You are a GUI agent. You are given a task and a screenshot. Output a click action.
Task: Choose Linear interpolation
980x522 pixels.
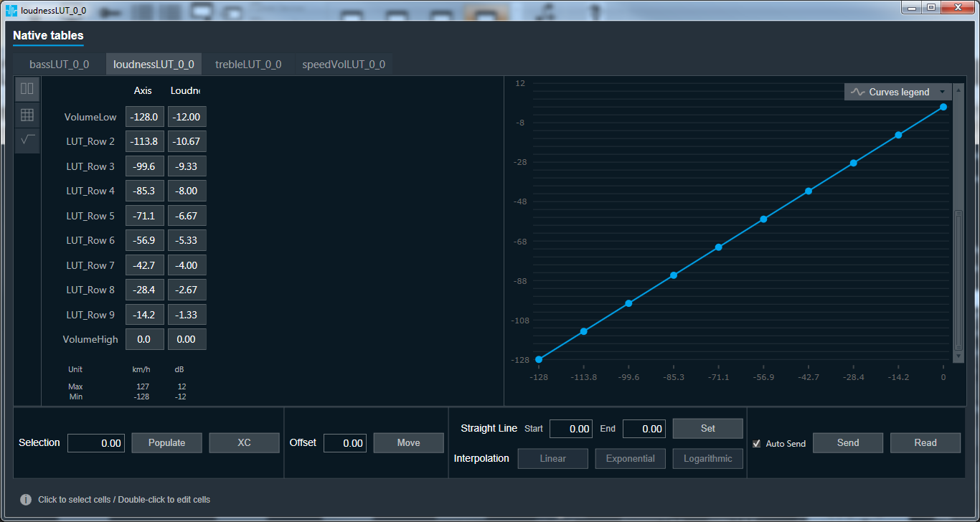(553, 458)
